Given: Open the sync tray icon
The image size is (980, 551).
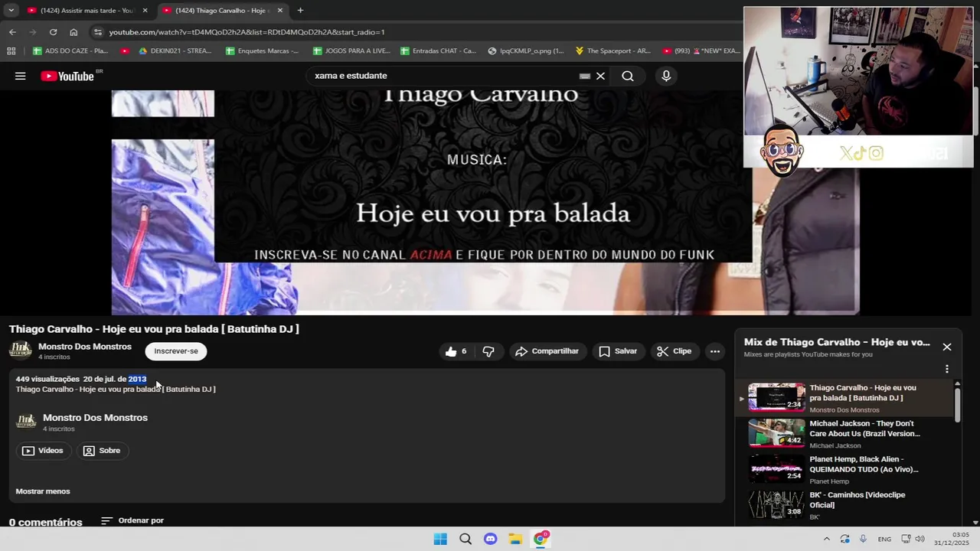Looking at the screenshot, I should [x=844, y=539].
